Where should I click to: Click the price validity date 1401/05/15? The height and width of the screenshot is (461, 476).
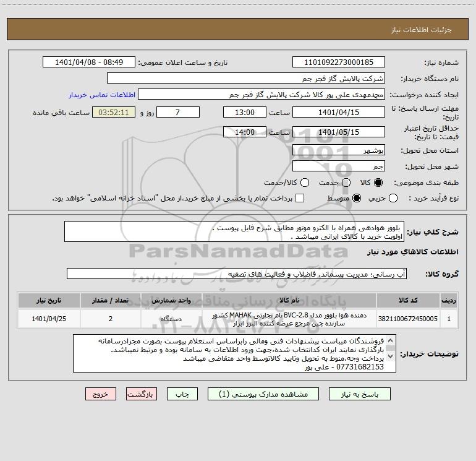339,132
